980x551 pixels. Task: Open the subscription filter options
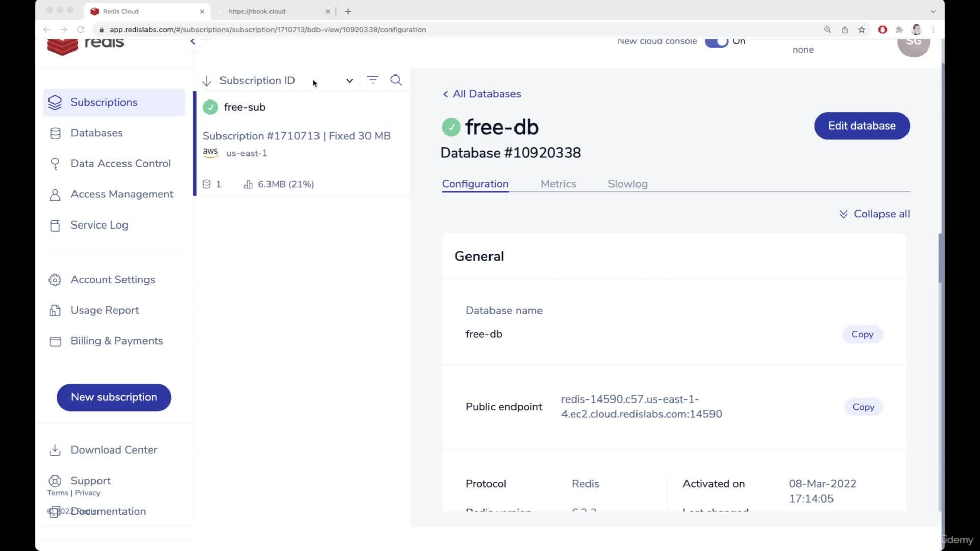[373, 80]
